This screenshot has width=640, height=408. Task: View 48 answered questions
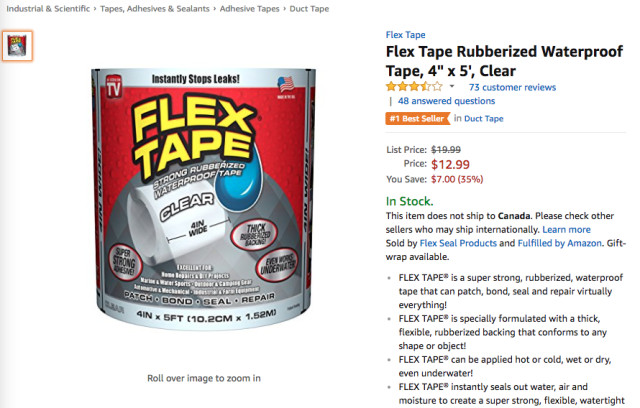(446, 101)
